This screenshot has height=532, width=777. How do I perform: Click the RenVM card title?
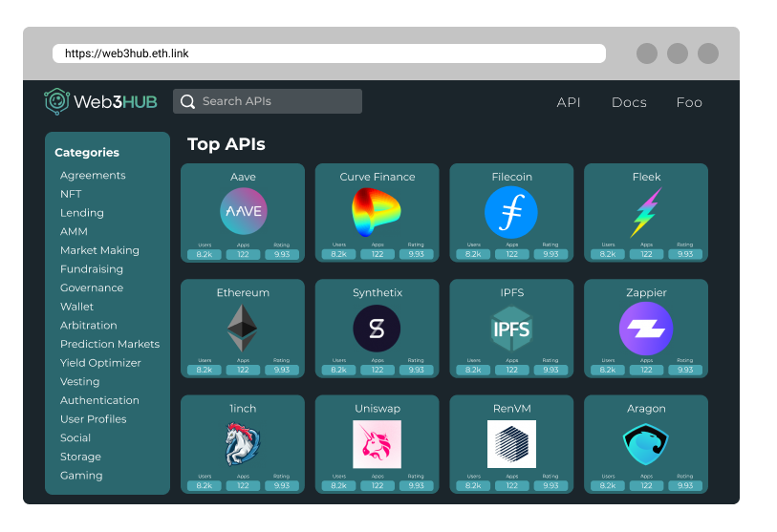click(x=512, y=409)
